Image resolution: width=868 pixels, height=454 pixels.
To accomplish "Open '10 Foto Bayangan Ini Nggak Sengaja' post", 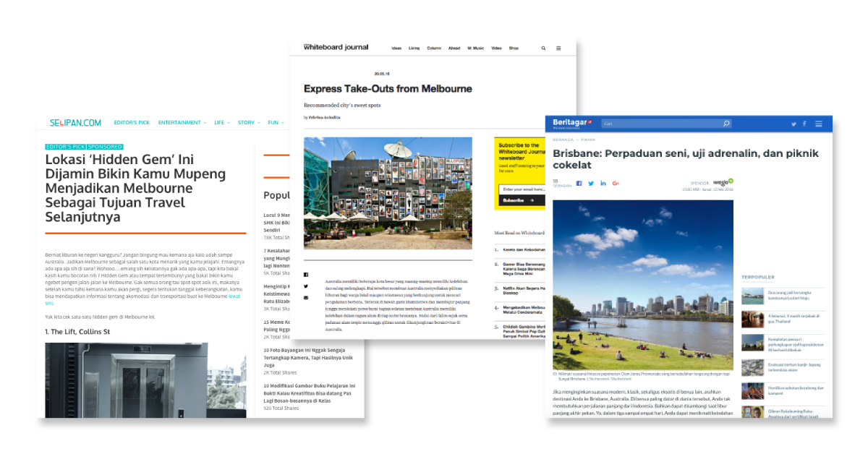I will point(309,357).
